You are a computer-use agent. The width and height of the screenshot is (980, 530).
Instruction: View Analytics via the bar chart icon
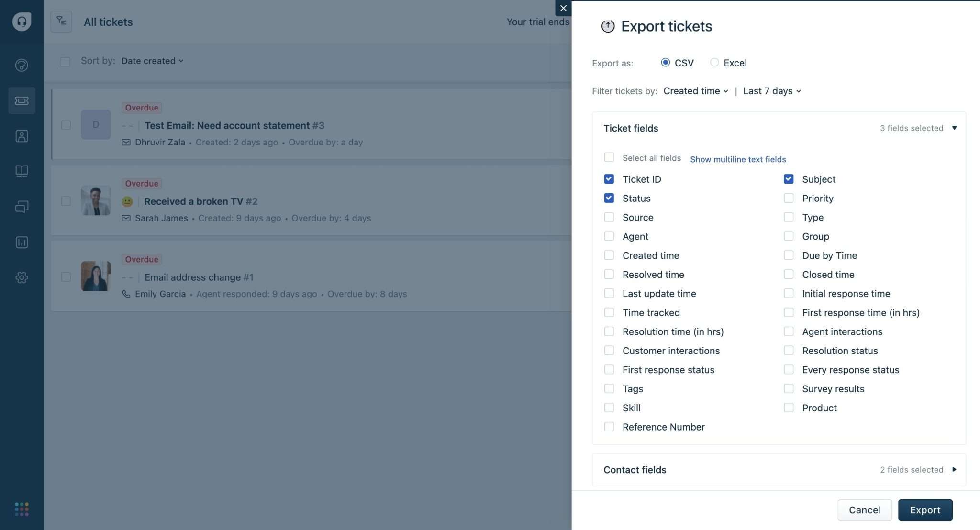(22, 242)
